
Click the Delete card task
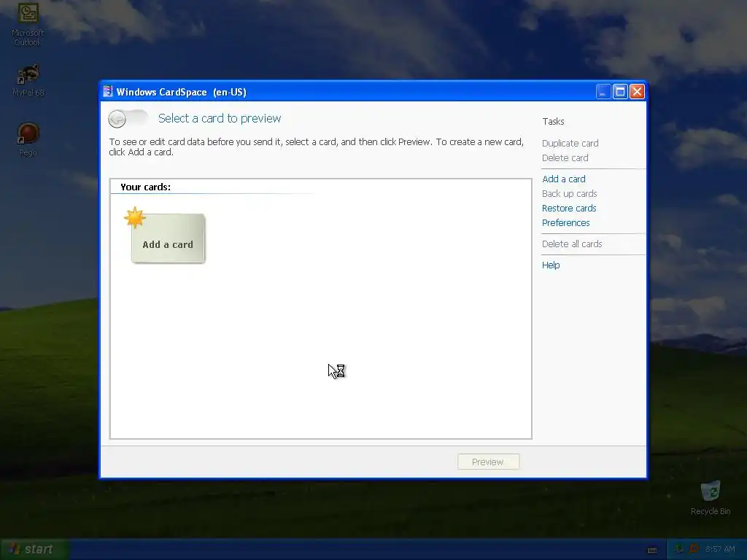click(565, 157)
